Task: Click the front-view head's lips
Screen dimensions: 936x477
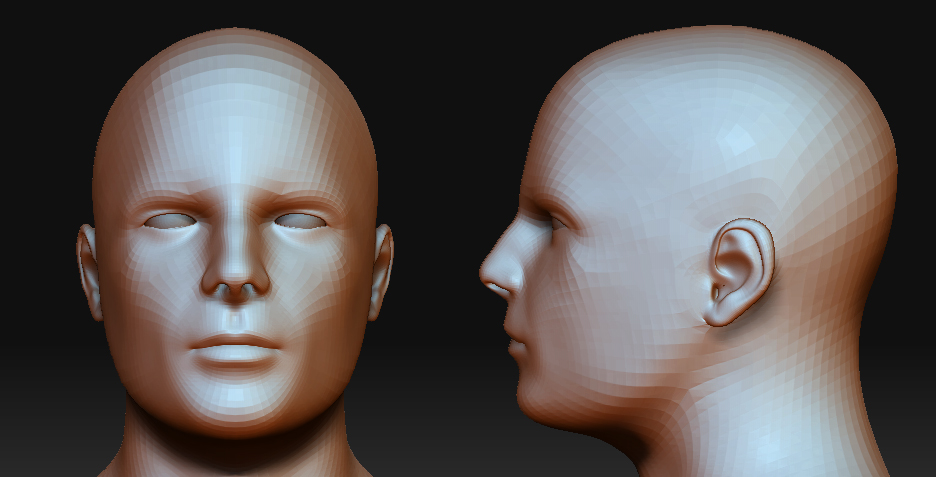Action: click(x=235, y=350)
